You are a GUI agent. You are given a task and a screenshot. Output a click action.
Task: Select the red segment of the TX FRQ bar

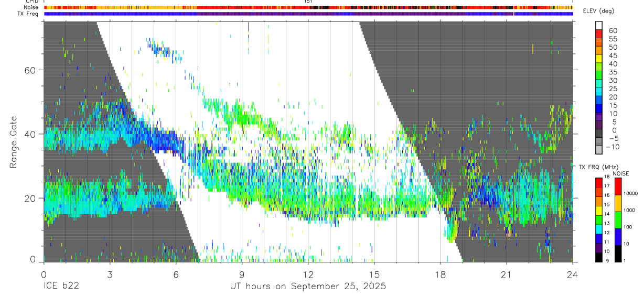tap(599, 182)
